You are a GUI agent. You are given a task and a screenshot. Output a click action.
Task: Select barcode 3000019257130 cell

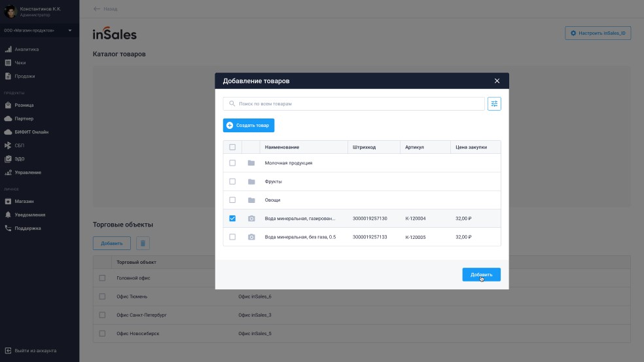(370, 219)
